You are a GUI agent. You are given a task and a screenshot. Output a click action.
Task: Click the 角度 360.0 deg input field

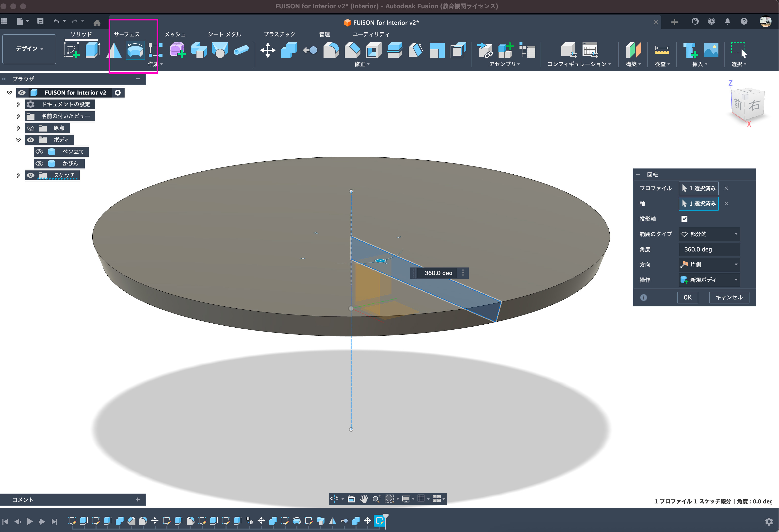tap(709, 249)
